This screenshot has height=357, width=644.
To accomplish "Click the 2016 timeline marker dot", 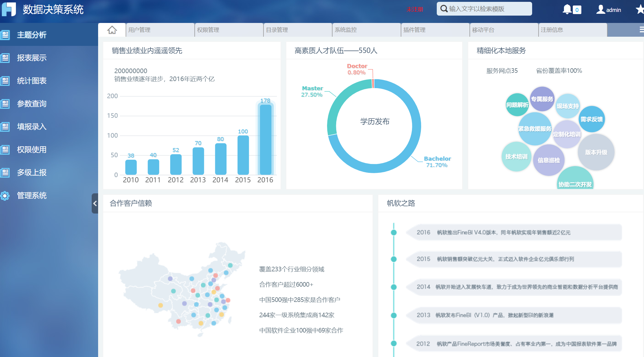I will [x=394, y=232].
